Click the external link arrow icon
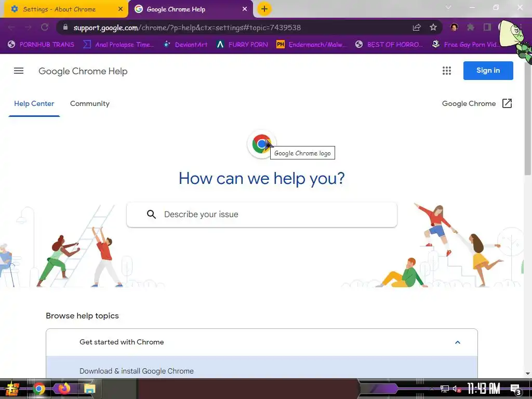Screen dimensions: 532x399 [x=507, y=103]
